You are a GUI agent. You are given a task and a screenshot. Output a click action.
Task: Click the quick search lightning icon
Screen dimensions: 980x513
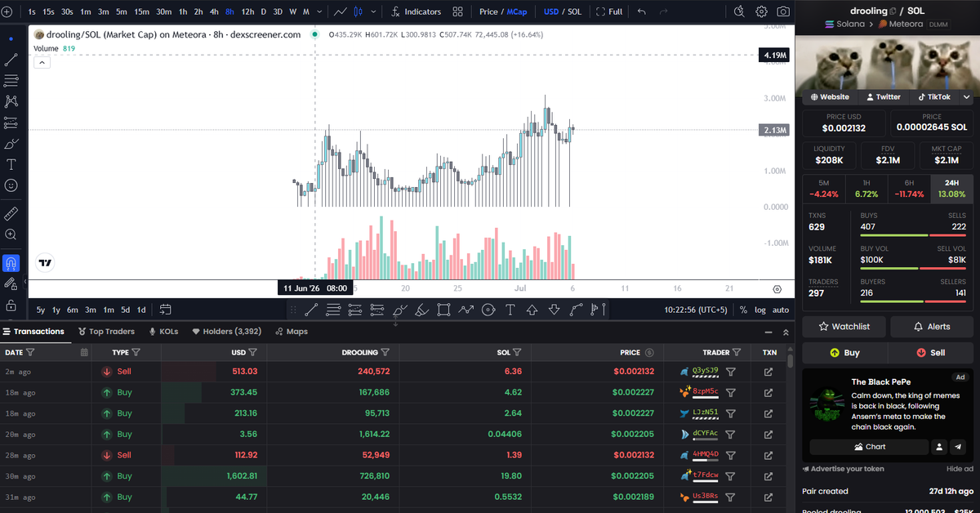739,11
